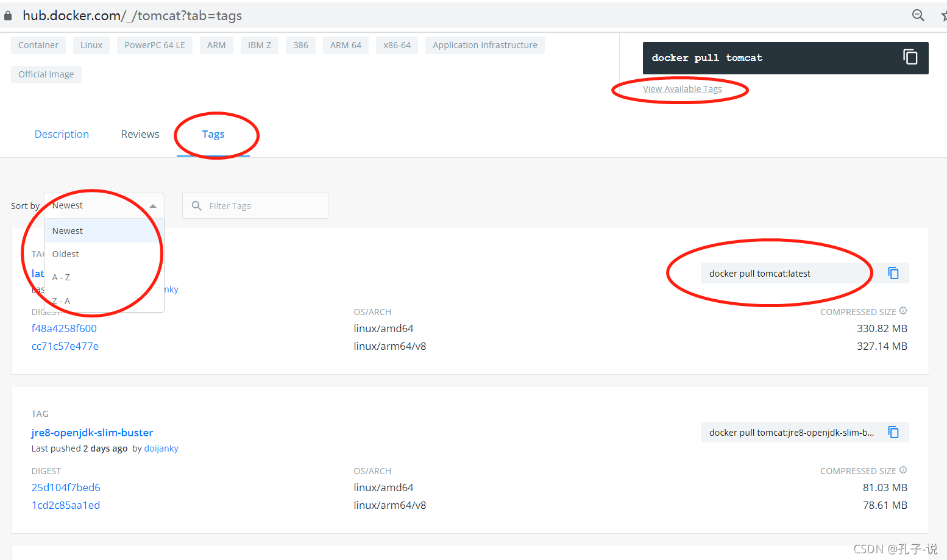Click the 330.82 MB size value
Viewport: 947px width, 560px height.
[882, 328]
